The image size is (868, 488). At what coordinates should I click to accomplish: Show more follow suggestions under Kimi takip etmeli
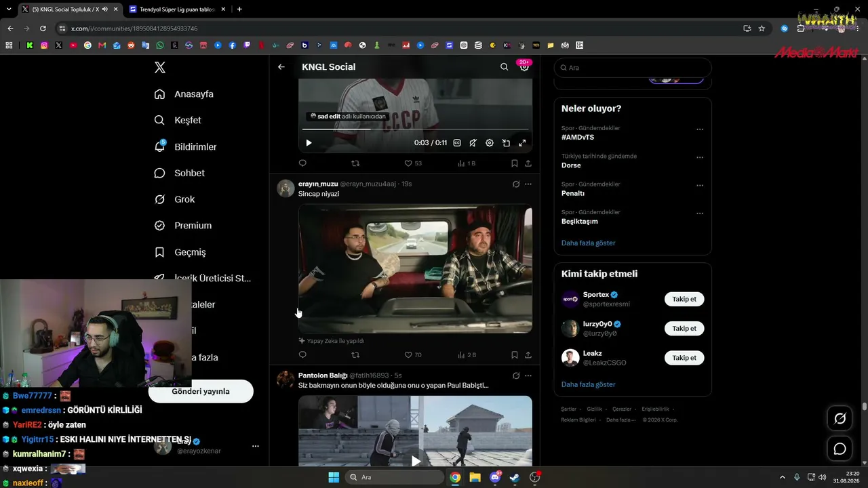coord(589,384)
